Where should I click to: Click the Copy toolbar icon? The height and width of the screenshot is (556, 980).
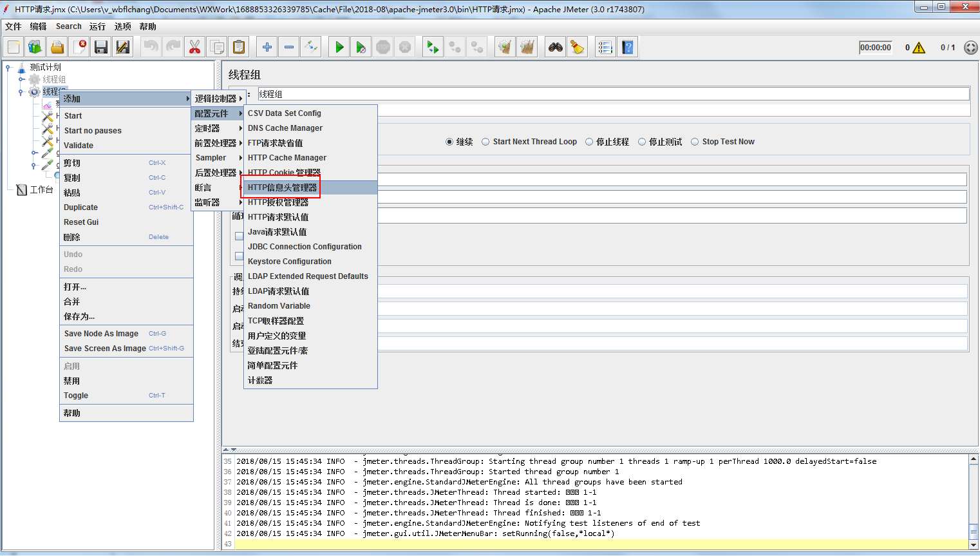click(217, 47)
